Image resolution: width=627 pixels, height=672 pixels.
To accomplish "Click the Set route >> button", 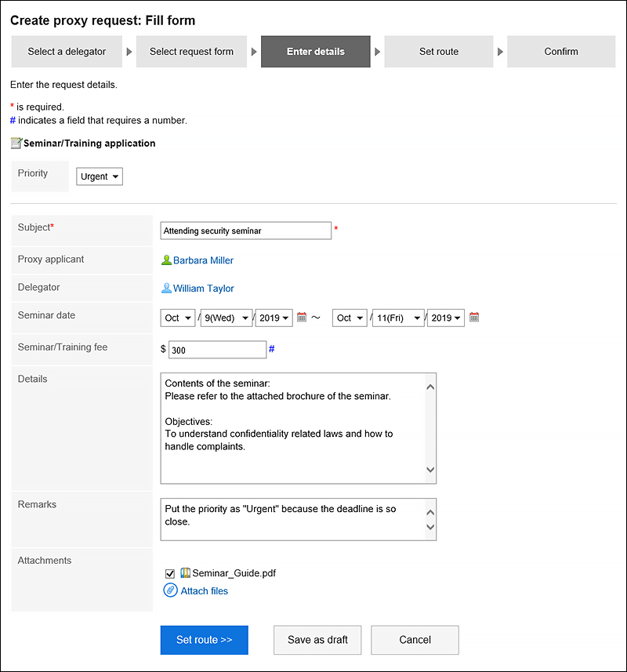I will (205, 640).
